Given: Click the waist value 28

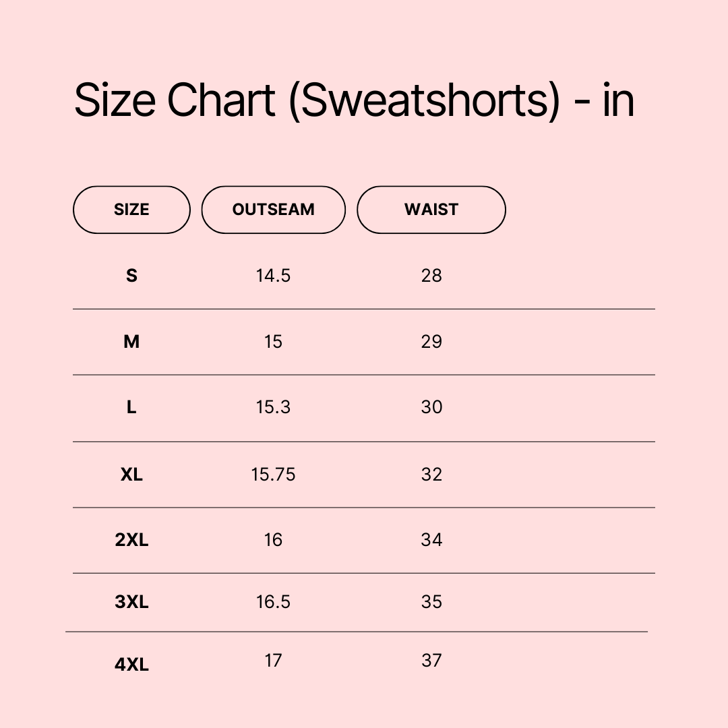Looking at the screenshot, I should (x=431, y=276).
